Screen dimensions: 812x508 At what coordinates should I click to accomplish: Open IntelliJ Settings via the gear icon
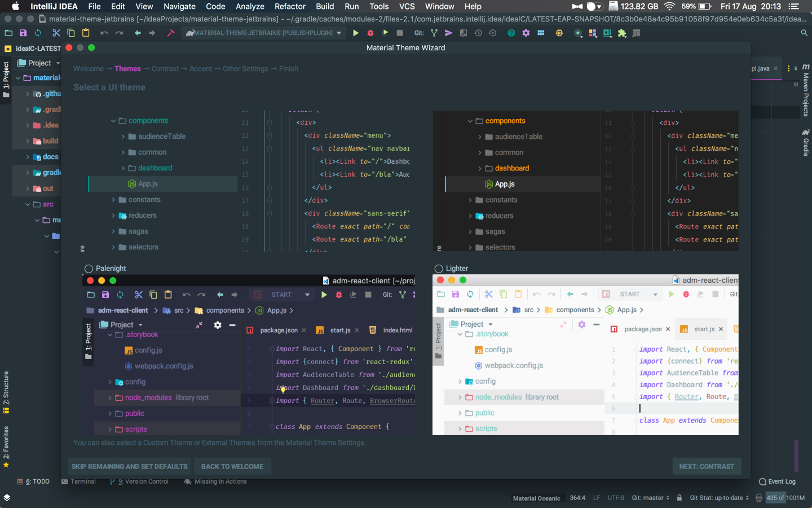(526, 33)
